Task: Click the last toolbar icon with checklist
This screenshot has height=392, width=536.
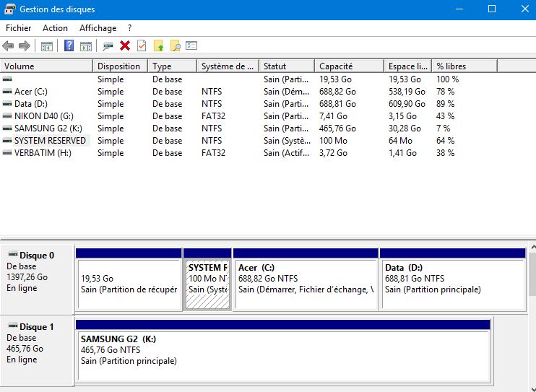Action: tap(191, 46)
